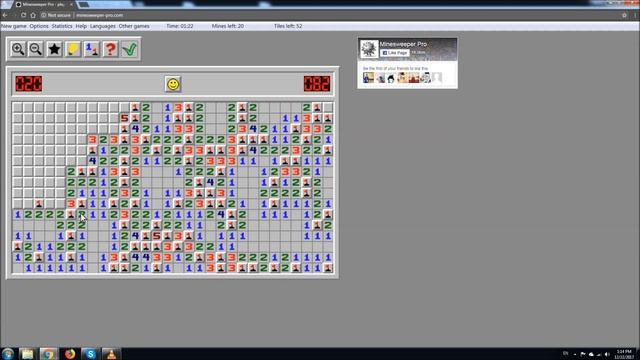Reload the page with refresh icon

(x=23, y=15)
